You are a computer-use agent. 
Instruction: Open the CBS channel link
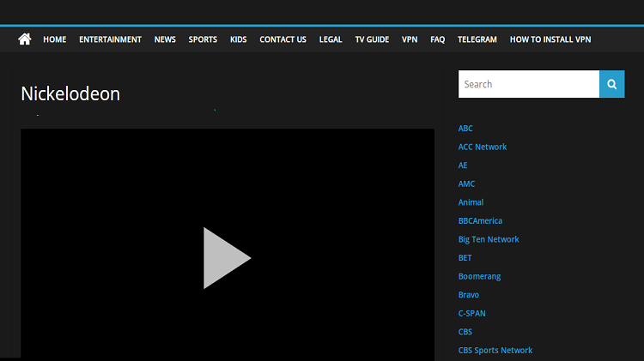tap(465, 332)
